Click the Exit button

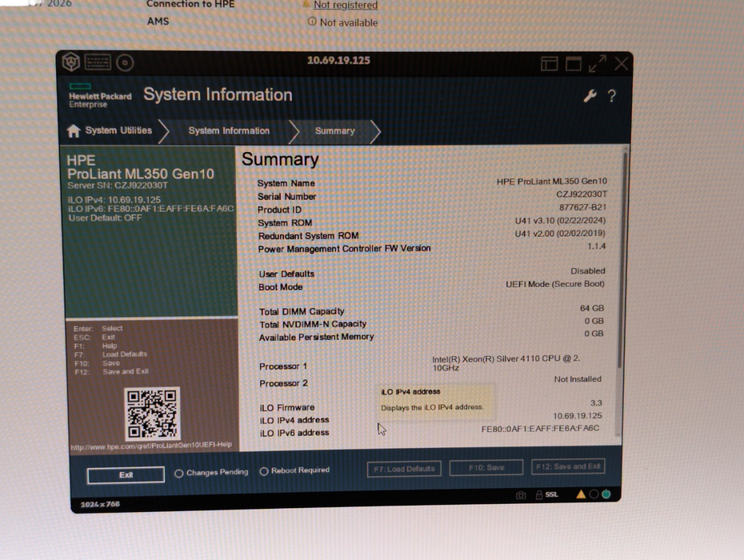pyautogui.click(x=126, y=475)
